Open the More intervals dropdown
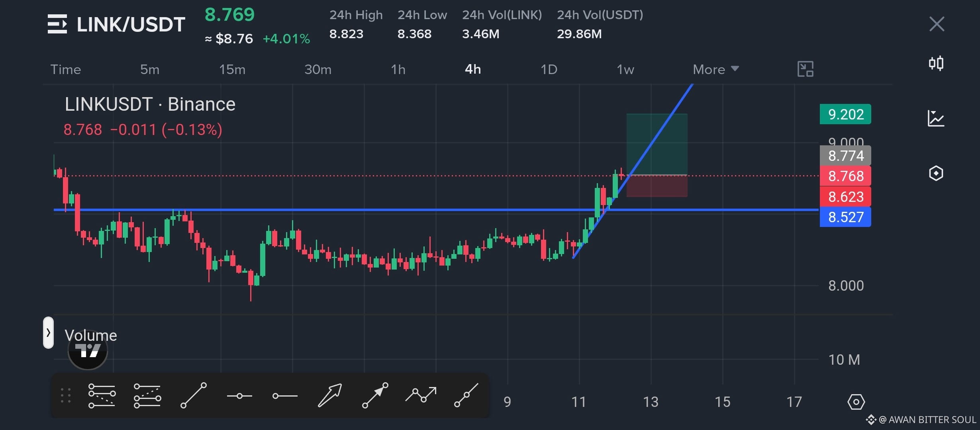 click(716, 69)
